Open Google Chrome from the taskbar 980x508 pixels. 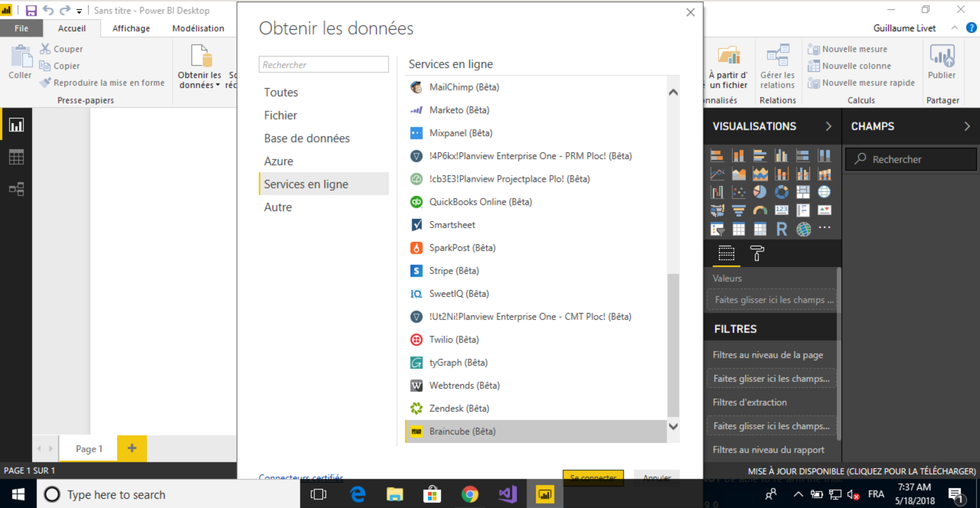point(470,494)
